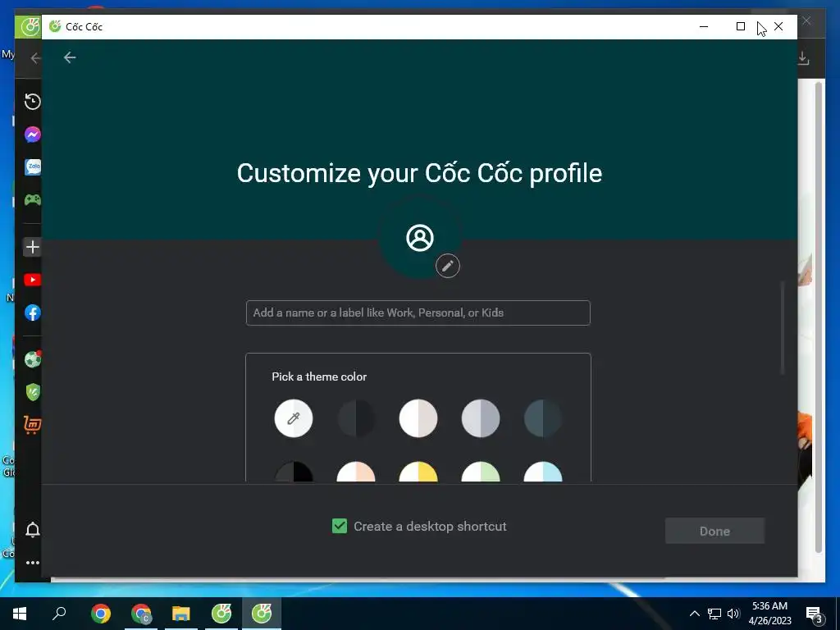Open Google Chrome from taskbar
The height and width of the screenshot is (630, 840).
[101, 614]
